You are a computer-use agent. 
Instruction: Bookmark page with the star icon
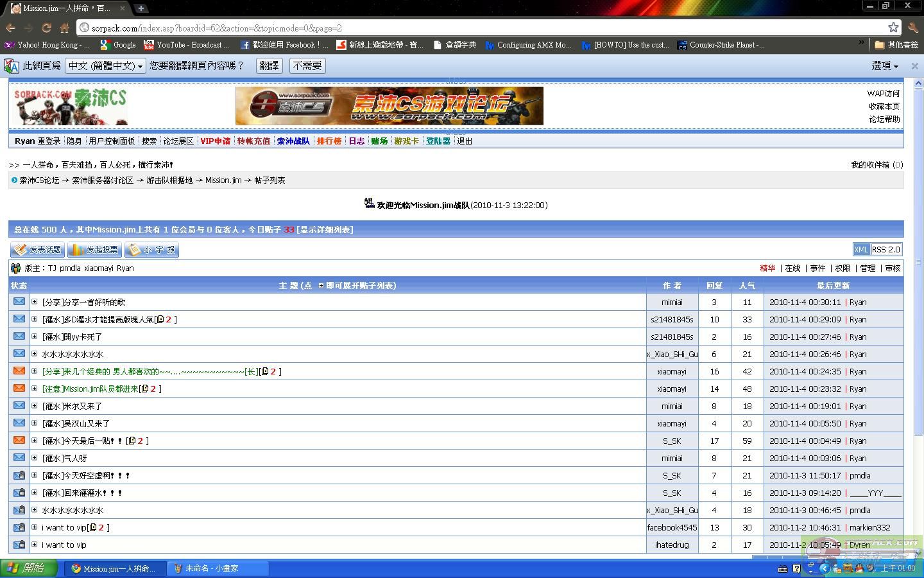pos(893,28)
